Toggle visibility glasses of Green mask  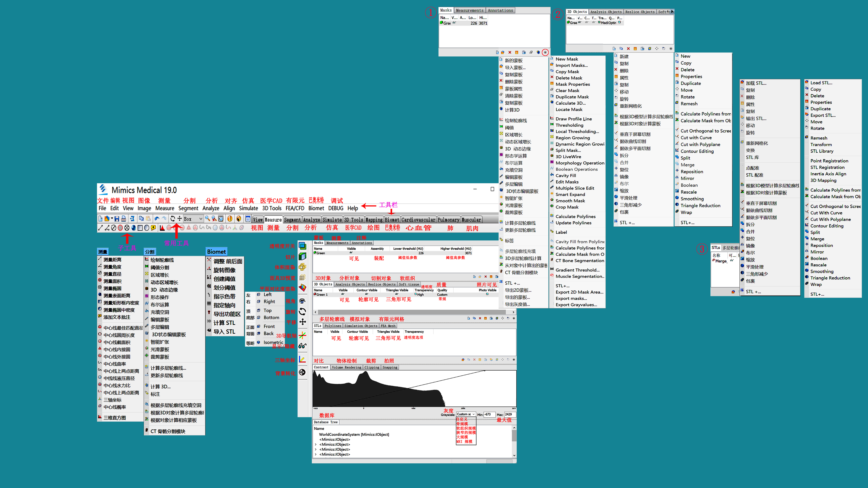coord(351,253)
